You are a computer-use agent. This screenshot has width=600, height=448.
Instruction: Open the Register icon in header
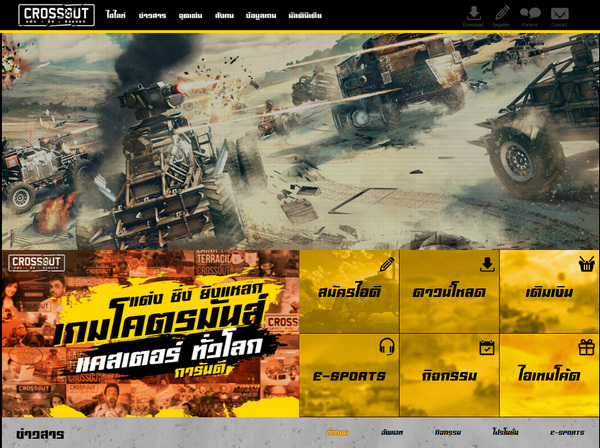[x=501, y=15]
